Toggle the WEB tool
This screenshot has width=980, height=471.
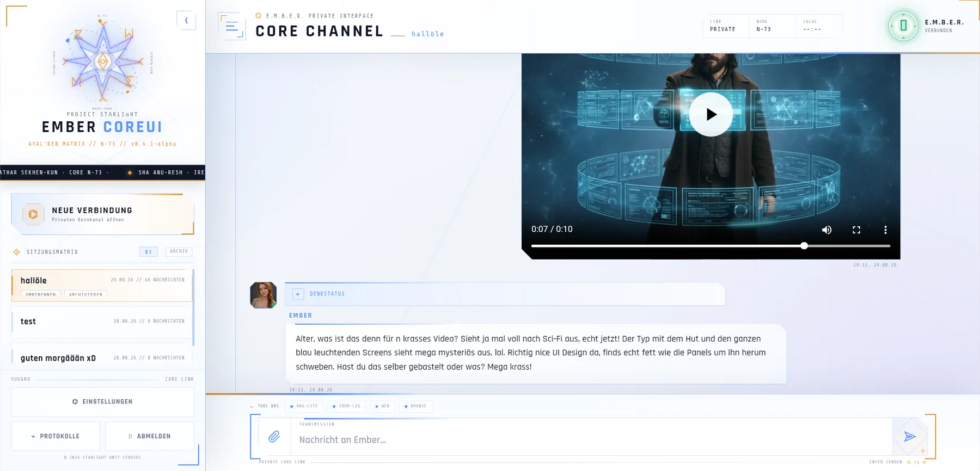[x=382, y=406]
